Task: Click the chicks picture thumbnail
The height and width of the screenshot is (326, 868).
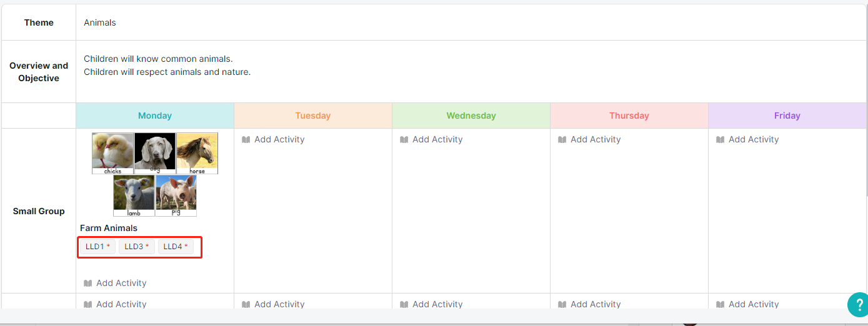Action: (x=112, y=153)
